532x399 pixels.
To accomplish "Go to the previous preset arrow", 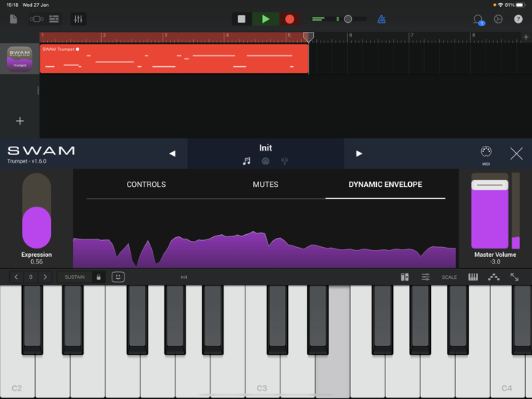I will point(173,154).
